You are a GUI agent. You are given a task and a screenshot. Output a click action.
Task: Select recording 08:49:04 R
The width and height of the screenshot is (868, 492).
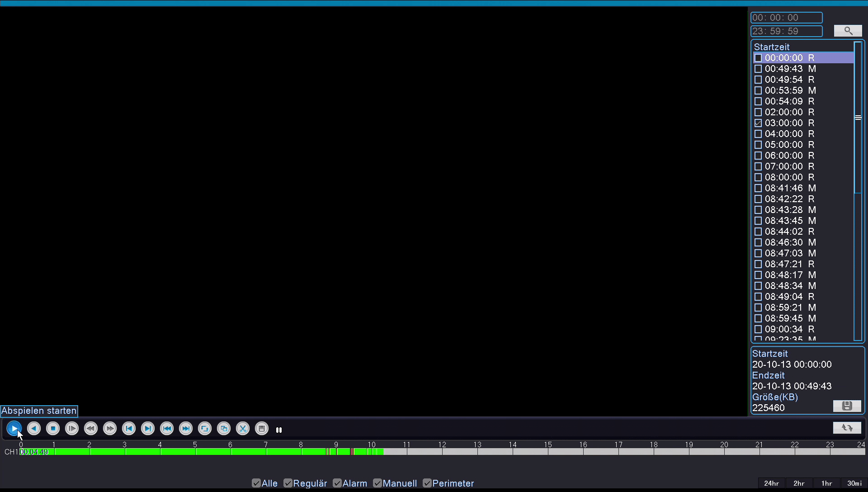pos(803,297)
